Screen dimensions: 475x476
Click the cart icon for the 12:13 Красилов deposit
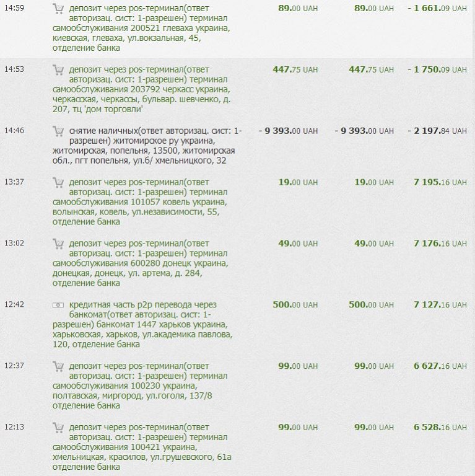pos(59,428)
